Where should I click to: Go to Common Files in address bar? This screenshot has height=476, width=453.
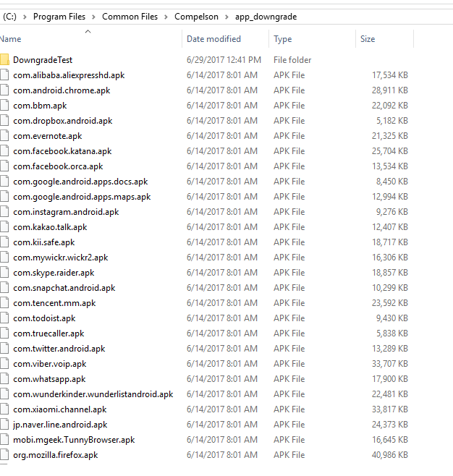point(130,17)
